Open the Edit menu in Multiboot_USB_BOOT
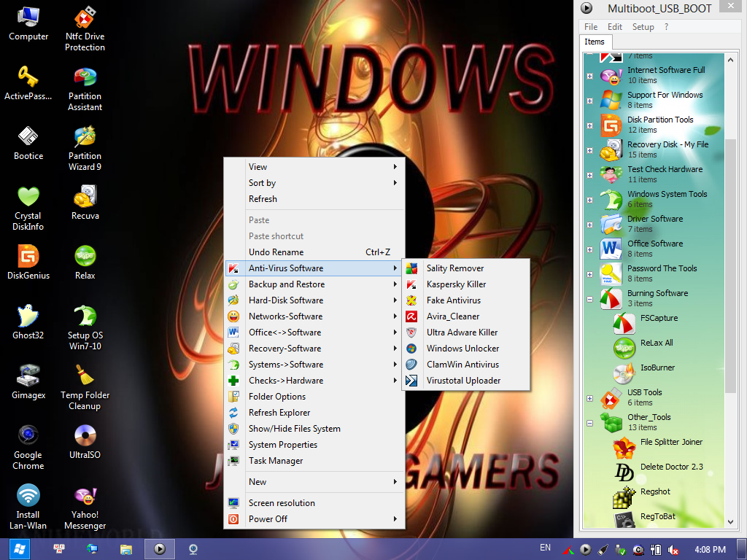 tap(614, 27)
